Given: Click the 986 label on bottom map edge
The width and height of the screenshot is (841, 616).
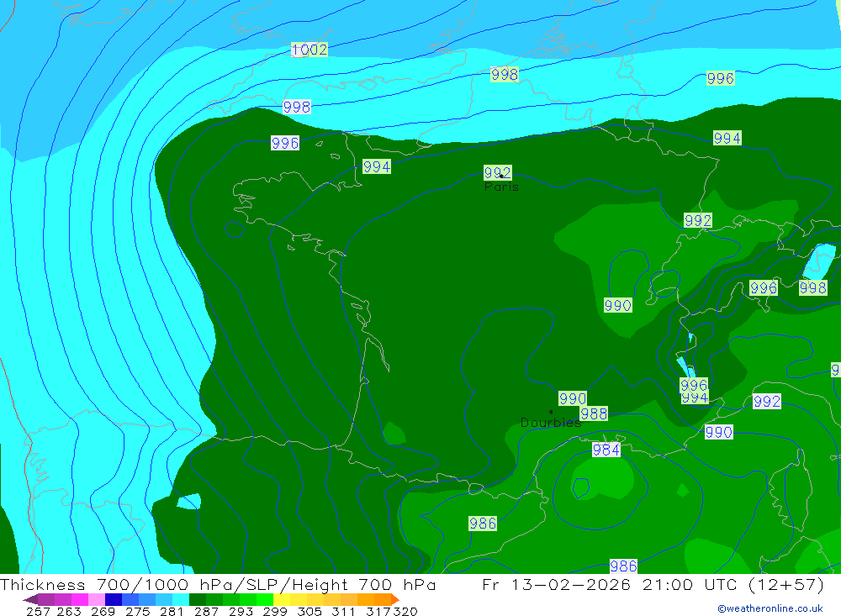Looking at the screenshot, I should 623,566.
